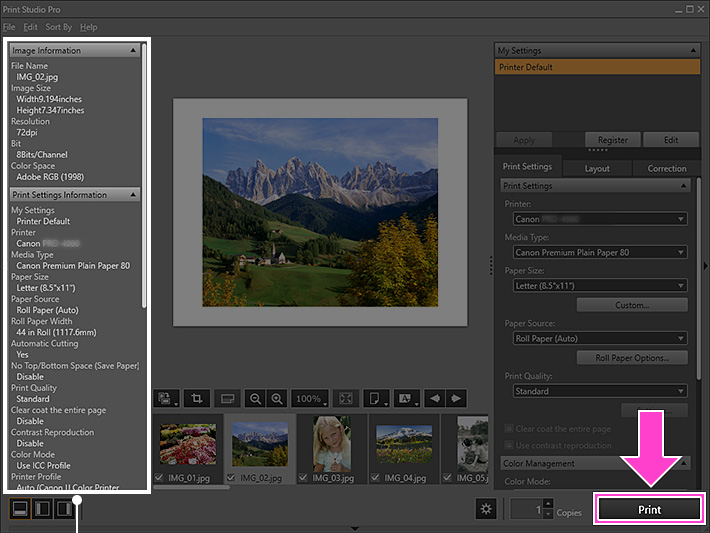710x533 pixels.
Task: Switch to the Layout tab
Action: pos(597,168)
